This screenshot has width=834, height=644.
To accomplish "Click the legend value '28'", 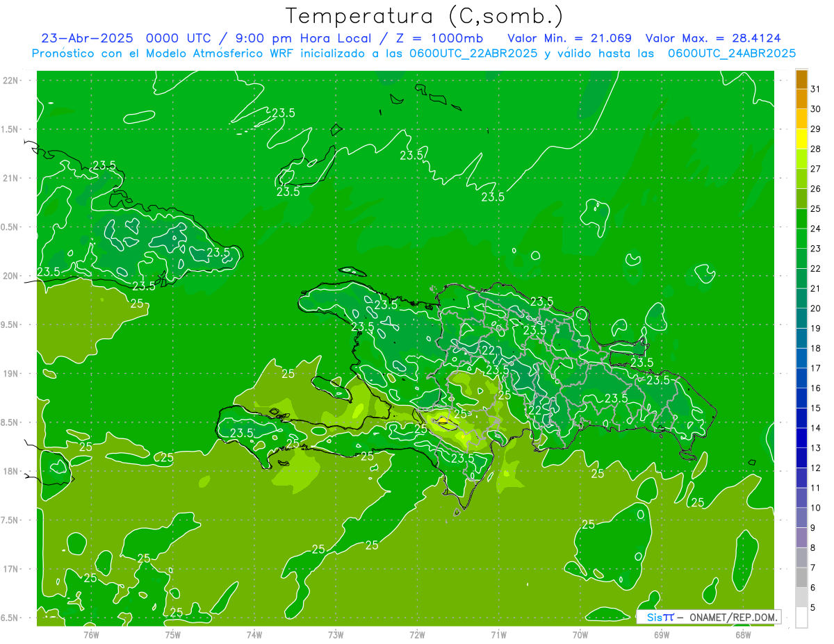I will 815,149.
